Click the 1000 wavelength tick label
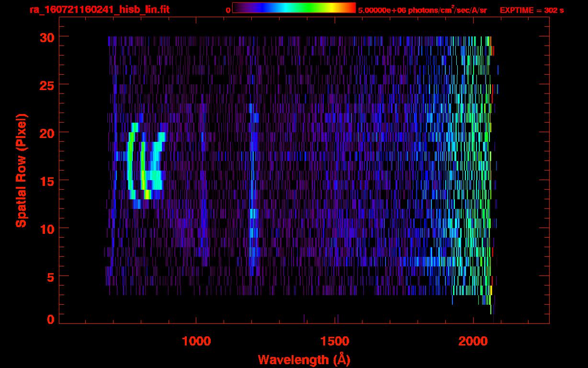 click(x=196, y=341)
